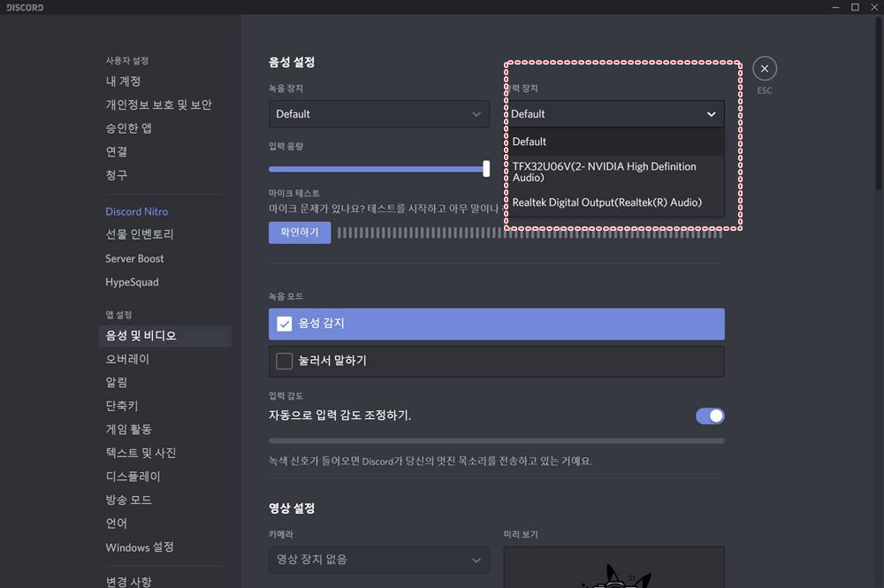Open the 카메라 영상 장치 없음 dropdown
This screenshot has height=588, width=884.
pos(379,560)
